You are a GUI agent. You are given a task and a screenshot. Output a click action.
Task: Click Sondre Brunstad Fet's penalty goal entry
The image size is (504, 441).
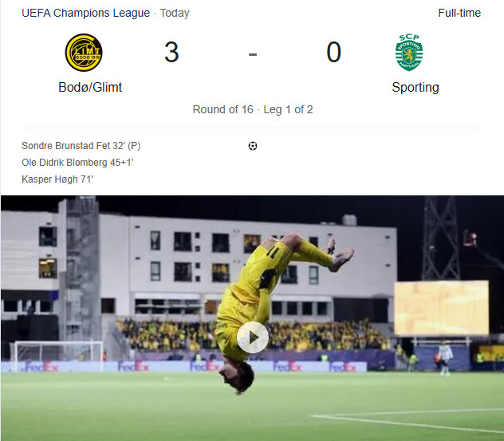pyautogui.click(x=81, y=146)
